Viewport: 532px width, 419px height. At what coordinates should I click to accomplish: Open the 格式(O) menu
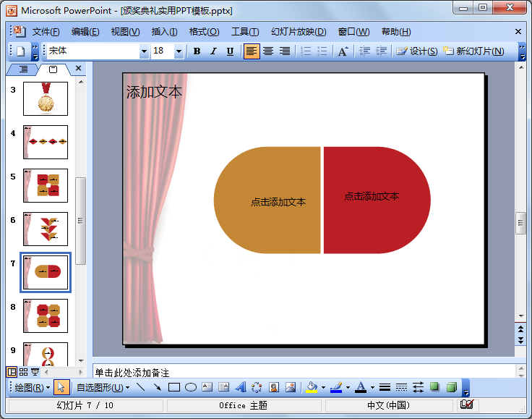[204, 32]
